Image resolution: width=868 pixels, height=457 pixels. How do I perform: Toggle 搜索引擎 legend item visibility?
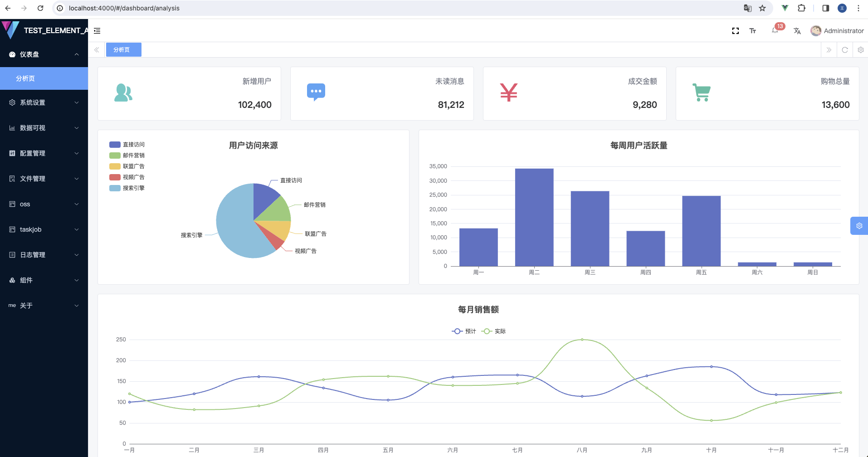click(x=127, y=188)
